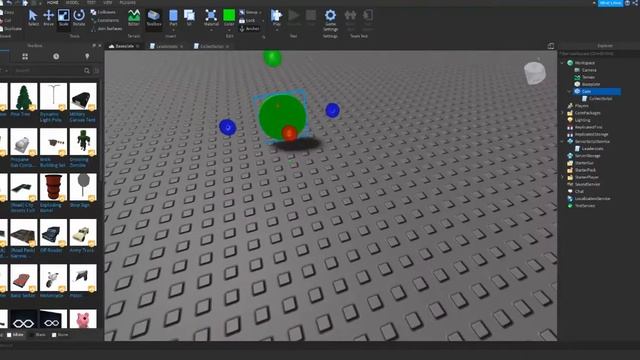Toggle Anchor for the selected part
The height and width of the screenshot is (360, 640).
tap(249, 29)
